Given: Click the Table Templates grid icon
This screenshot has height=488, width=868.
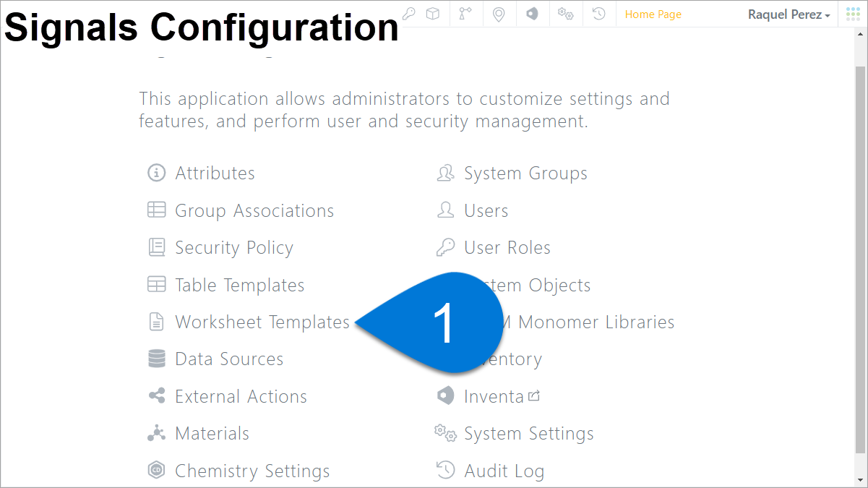Looking at the screenshot, I should pos(156,285).
